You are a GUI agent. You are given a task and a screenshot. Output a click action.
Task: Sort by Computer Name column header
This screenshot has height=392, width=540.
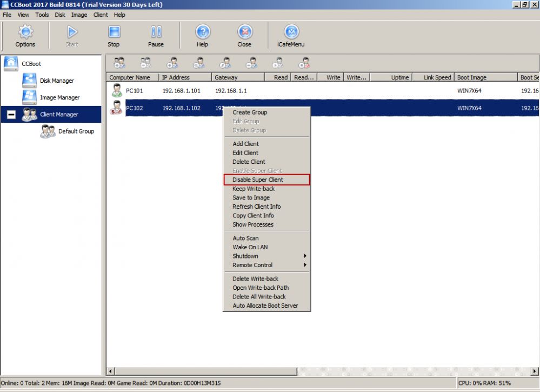132,77
